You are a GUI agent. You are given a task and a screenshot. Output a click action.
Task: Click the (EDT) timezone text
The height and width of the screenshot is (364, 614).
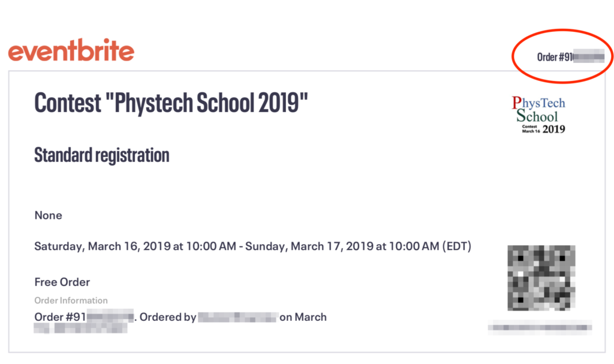[x=456, y=246]
